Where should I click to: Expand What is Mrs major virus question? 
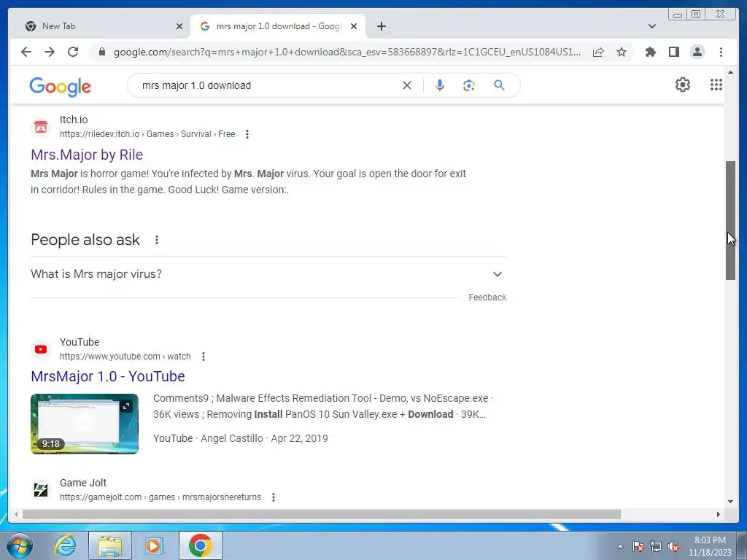268,274
